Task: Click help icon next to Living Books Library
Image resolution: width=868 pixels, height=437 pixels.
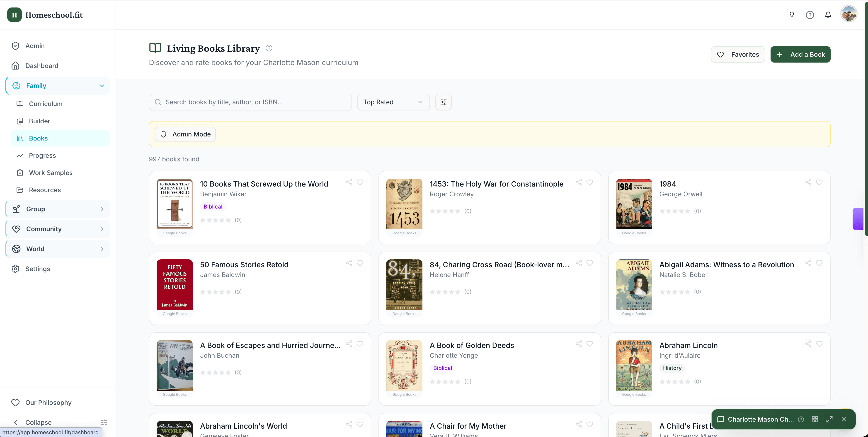Action: 269,48
